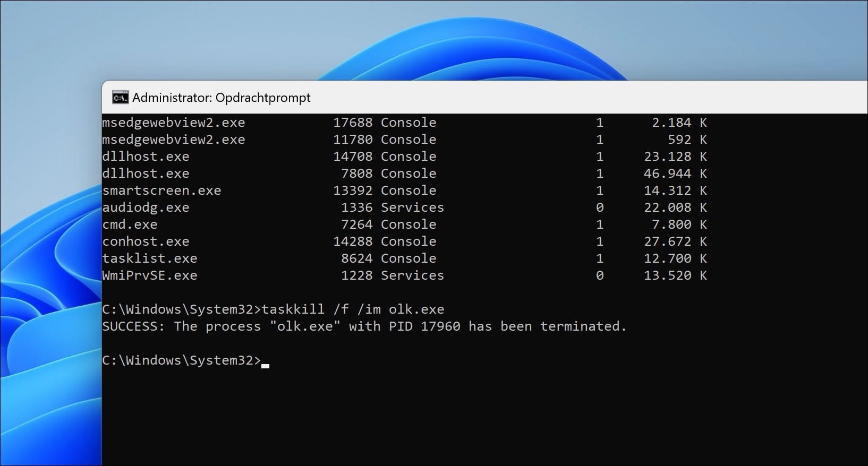
Task: Click the memory value 46.944 K
Action: point(675,174)
